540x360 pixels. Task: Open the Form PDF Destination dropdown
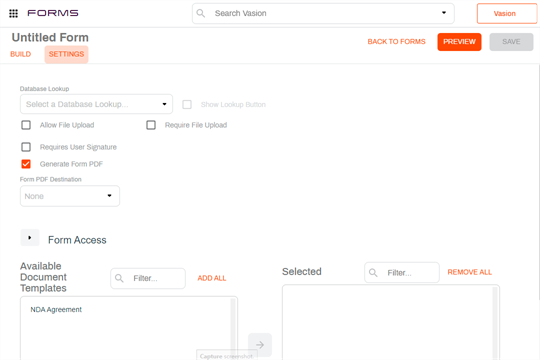(70, 196)
